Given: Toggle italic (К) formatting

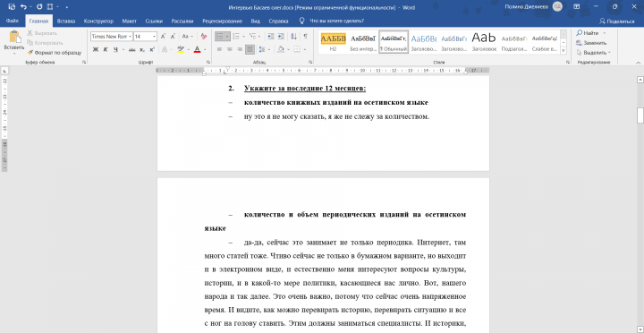Looking at the screenshot, I should [x=106, y=49].
